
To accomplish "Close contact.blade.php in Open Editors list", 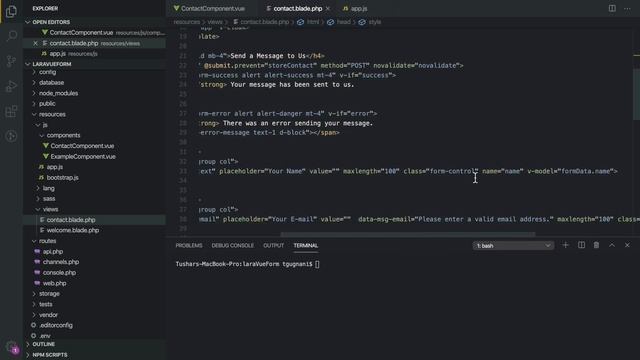I will coord(36,43).
